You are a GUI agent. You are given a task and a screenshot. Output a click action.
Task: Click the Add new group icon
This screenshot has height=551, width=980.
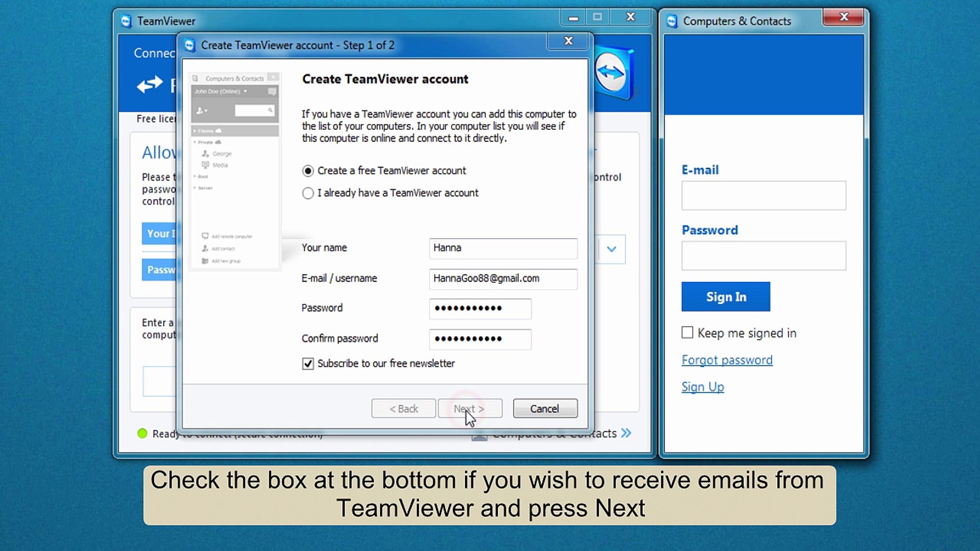[x=206, y=261]
